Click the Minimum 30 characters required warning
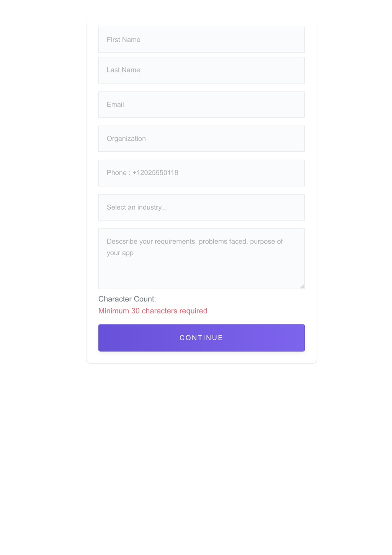 153,311
